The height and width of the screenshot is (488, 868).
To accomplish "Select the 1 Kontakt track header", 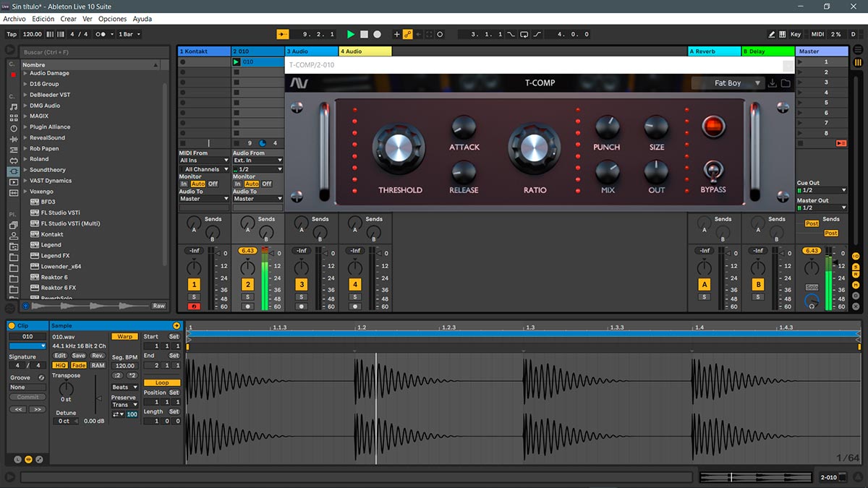I will pyautogui.click(x=204, y=51).
